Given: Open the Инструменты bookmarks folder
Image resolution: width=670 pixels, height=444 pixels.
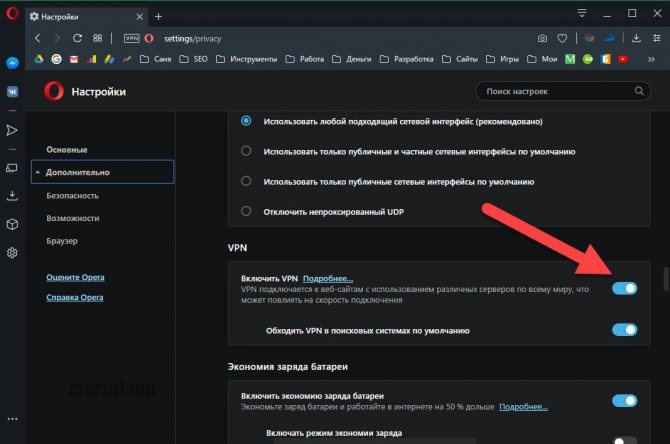Looking at the screenshot, I should pos(249,59).
